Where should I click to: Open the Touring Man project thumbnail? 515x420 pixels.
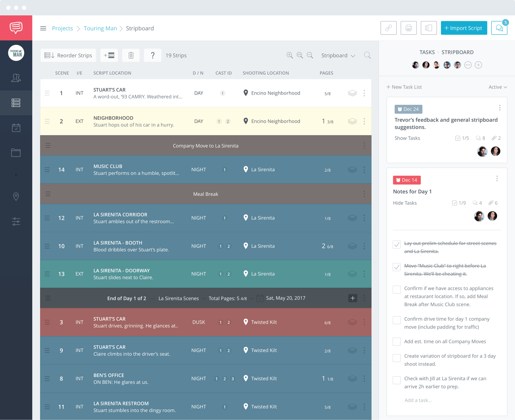tap(16, 53)
